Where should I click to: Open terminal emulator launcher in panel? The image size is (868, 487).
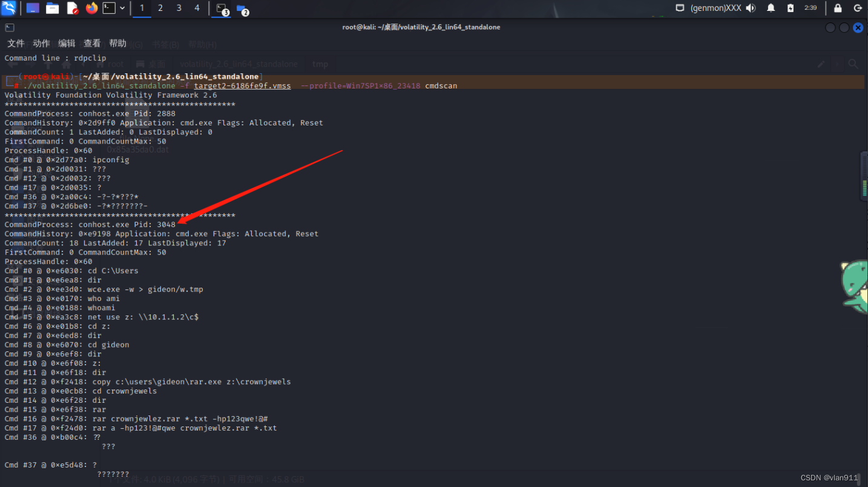coord(109,8)
